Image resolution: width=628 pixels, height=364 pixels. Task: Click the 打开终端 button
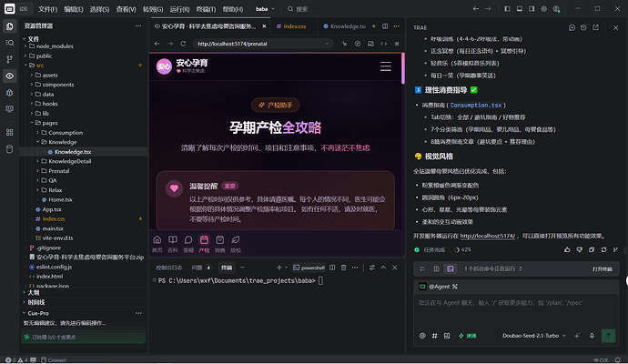click(603, 269)
